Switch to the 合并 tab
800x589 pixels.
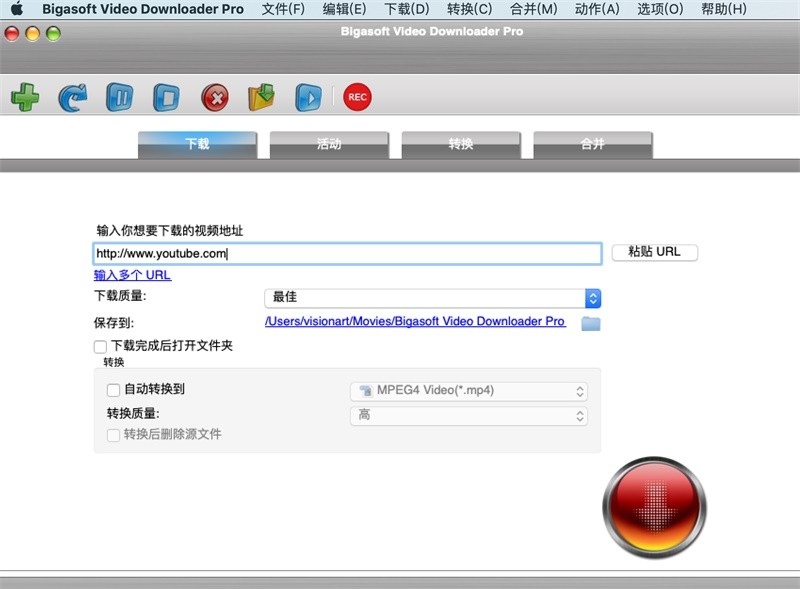click(593, 144)
